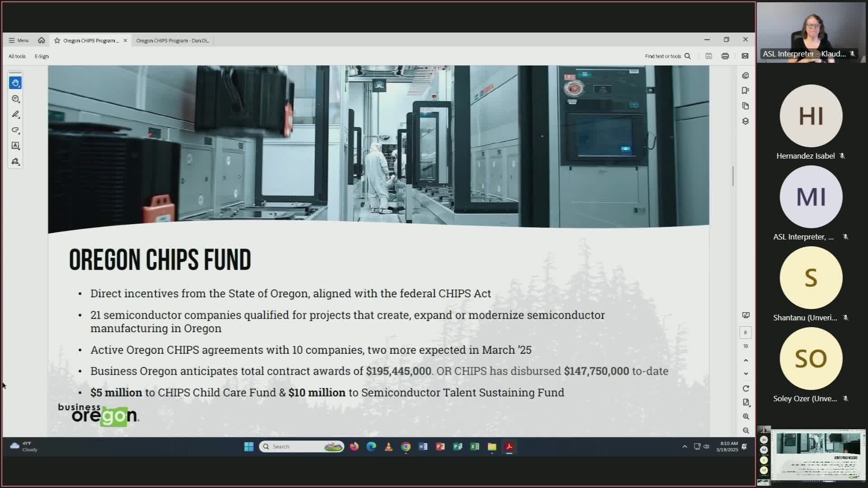Viewport: 868px width, 488px height.
Task: Select the freehand draw tool
Action: coord(15,130)
